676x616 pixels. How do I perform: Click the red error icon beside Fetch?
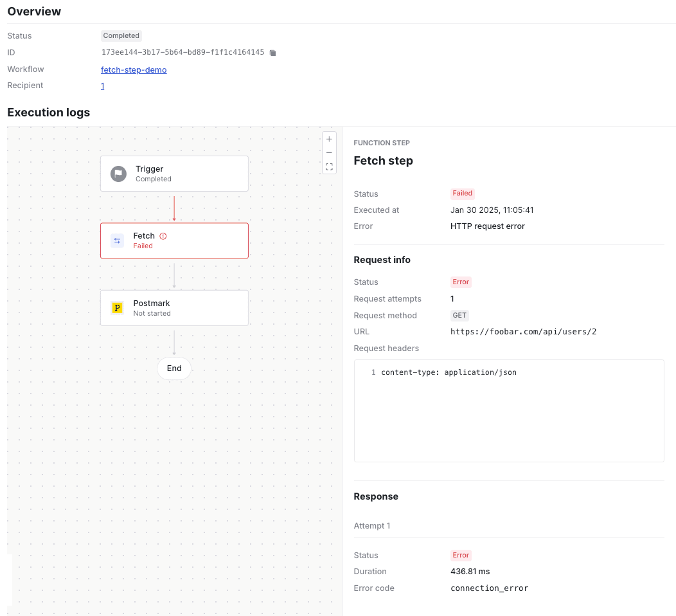pyautogui.click(x=163, y=236)
